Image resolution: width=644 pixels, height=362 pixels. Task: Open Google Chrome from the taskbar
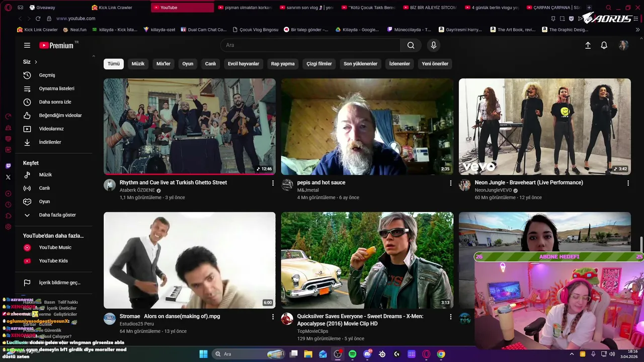pos(441,354)
